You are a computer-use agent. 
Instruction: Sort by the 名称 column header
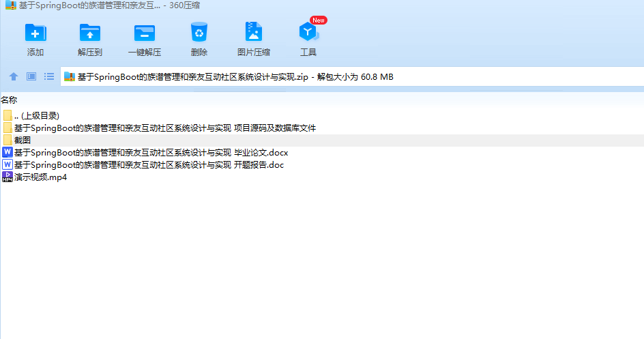(x=9, y=100)
